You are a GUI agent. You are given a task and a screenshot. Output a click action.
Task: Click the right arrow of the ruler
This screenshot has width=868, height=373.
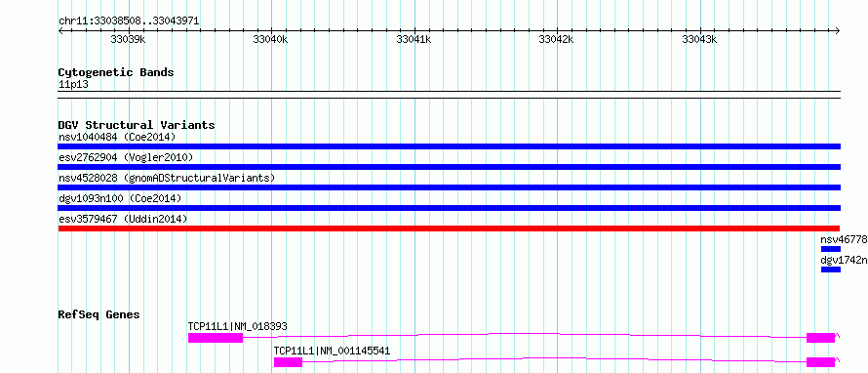838,31
